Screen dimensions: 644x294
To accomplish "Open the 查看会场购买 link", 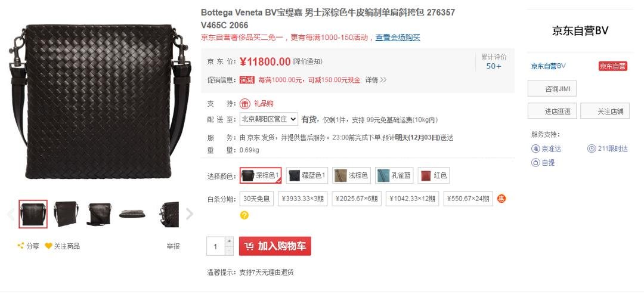I will click(398, 38).
